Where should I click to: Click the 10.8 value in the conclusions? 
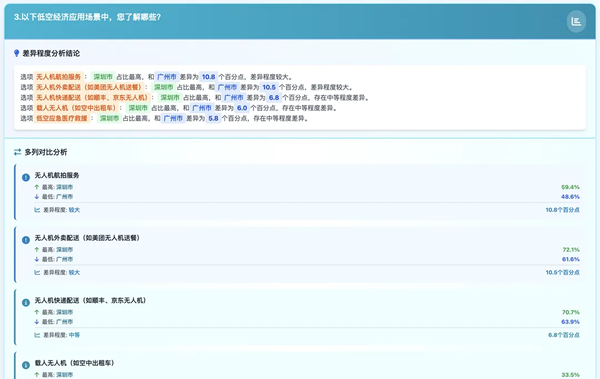[209, 77]
